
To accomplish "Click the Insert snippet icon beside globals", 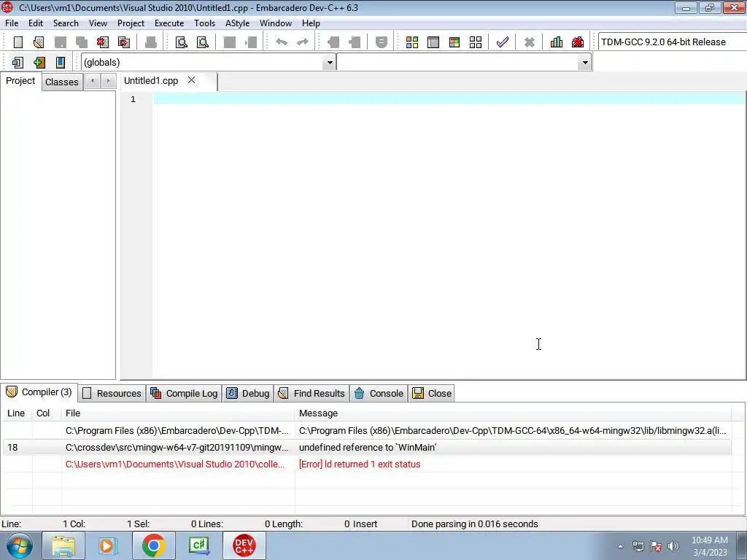I will point(18,63).
